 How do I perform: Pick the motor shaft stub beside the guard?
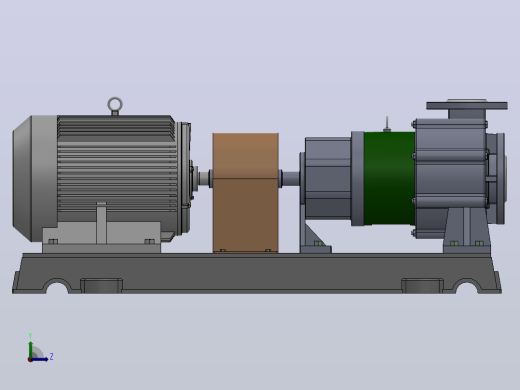click(x=204, y=178)
